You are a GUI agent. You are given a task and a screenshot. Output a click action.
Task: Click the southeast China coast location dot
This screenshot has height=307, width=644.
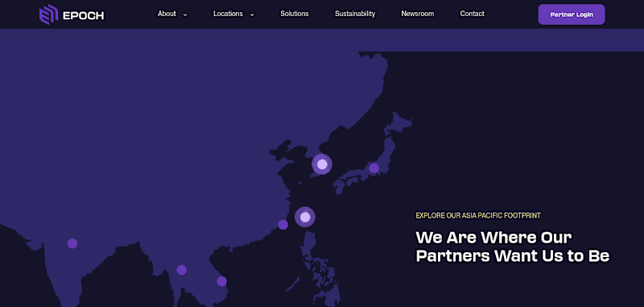283,225
